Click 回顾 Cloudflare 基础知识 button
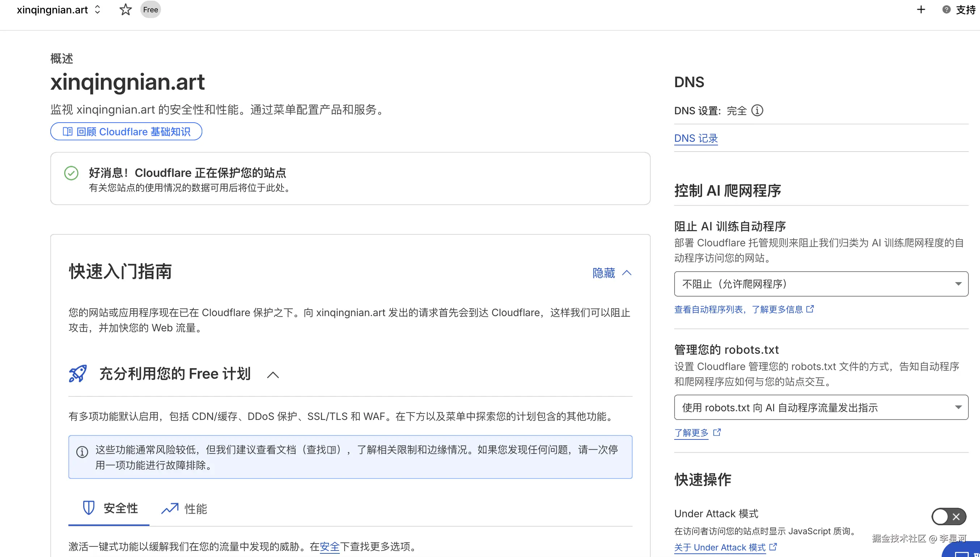 coord(126,132)
